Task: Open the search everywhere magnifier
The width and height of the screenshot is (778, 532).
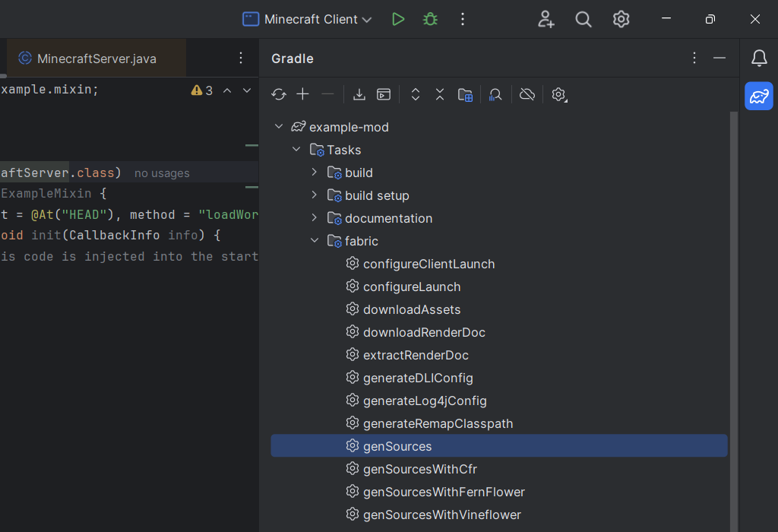Action: coord(583,19)
